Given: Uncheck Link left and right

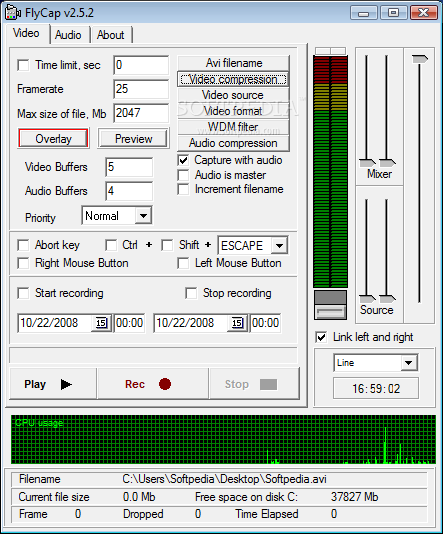Looking at the screenshot, I should (x=321, y=337).
